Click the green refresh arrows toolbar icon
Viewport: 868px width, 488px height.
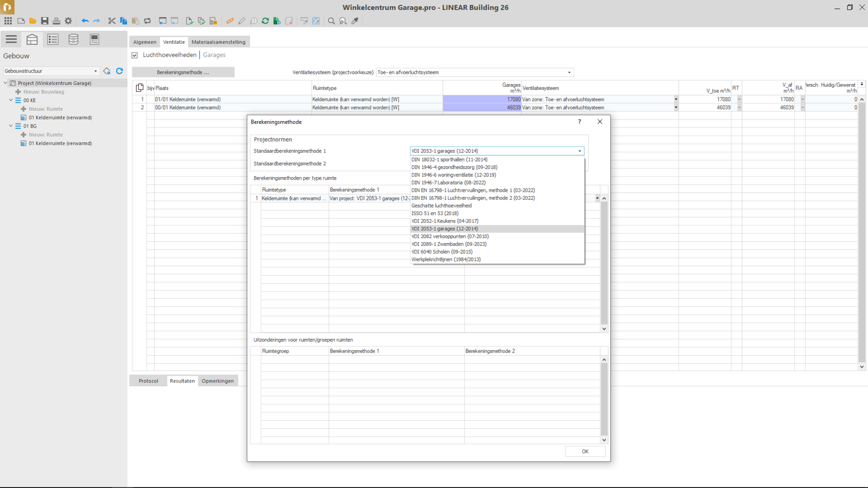pyautogui.click(x=265, y=21)
